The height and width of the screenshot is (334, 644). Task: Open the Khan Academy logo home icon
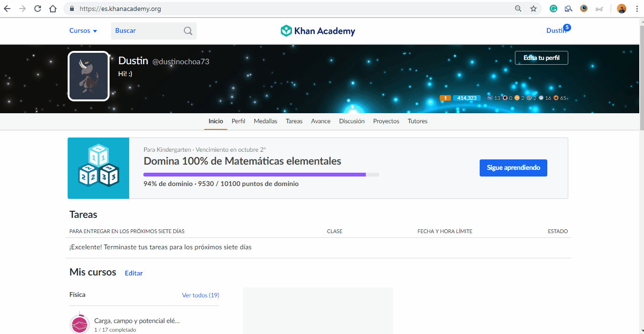tap(286, 30)
